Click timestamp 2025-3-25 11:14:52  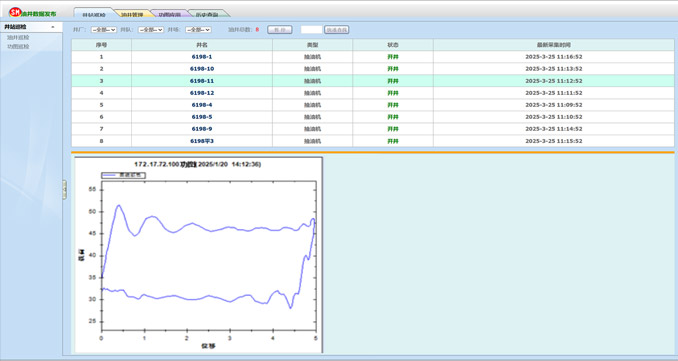[554, 129]
